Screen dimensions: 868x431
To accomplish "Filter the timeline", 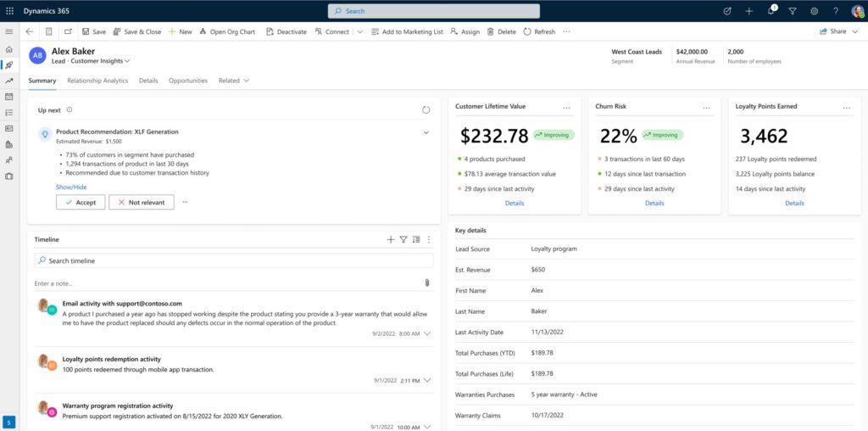I will click(403, 239).
